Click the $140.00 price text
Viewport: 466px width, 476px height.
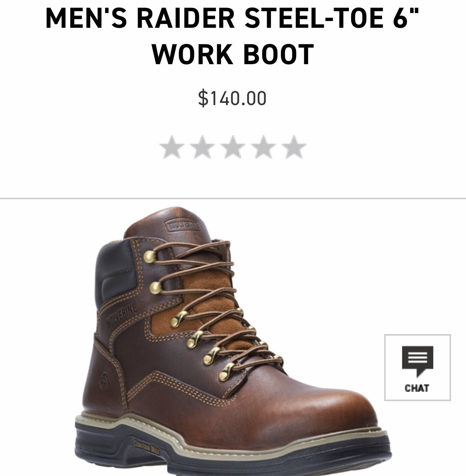pos(233,98)
